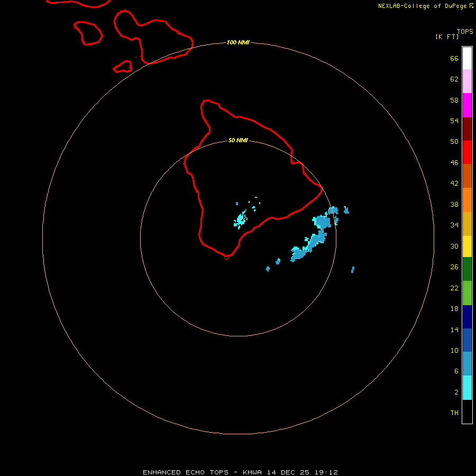Image resolution: width=476 pixels, height=476 pixels.
Task: Click the 19:12 timestamp in caption
Action: point(326,472)
